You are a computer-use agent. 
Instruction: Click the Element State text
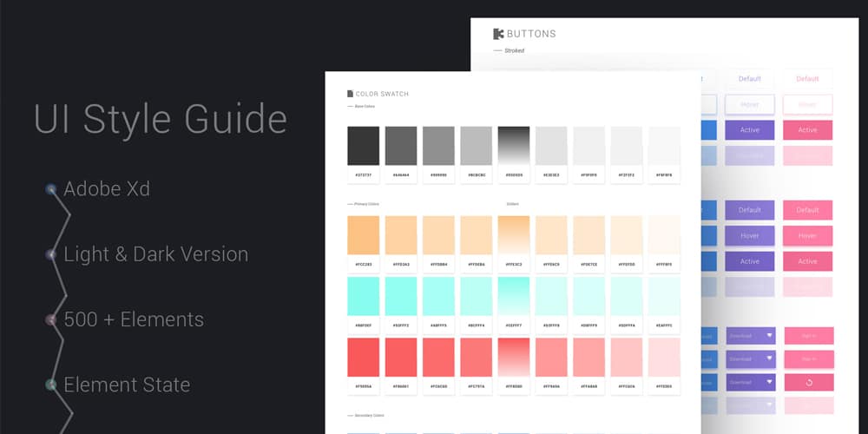[x=127, y=385]
